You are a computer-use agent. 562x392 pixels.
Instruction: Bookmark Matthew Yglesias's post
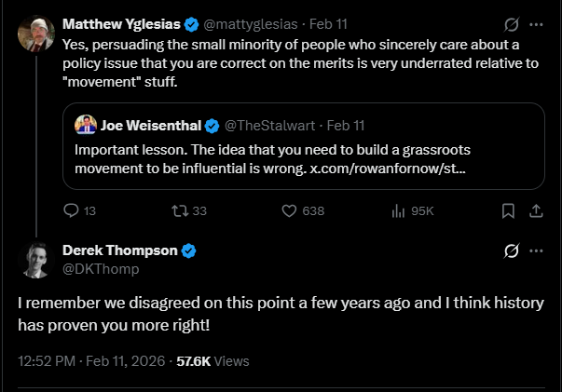[508, 211]
